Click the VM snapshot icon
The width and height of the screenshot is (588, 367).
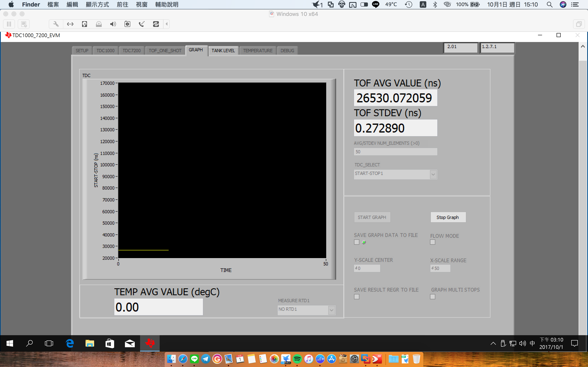click(24, 24)
